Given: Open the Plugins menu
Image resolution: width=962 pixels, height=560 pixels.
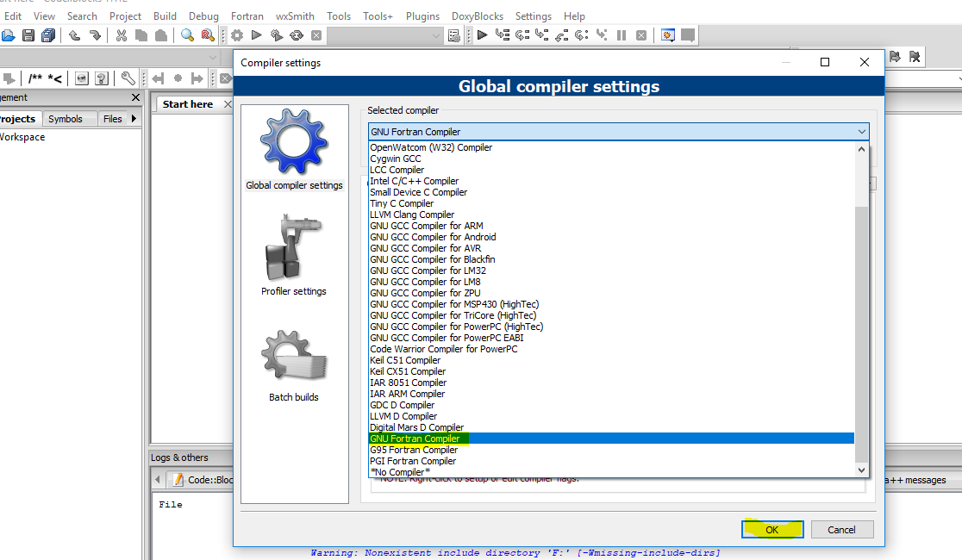Looking at the screenshot, I should coord(422,16).
